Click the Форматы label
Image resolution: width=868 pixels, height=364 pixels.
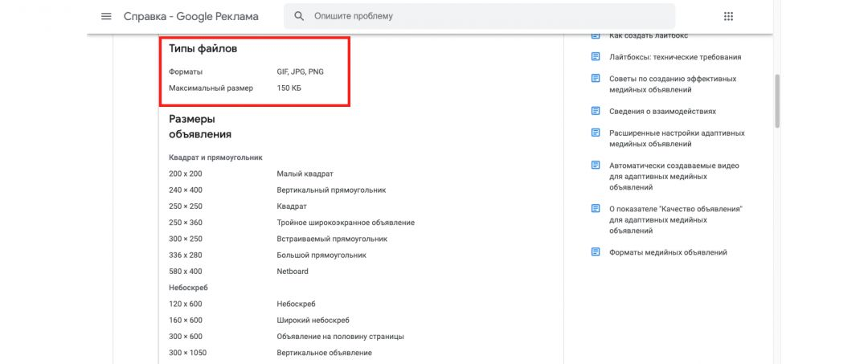click(x=186, y=72)
